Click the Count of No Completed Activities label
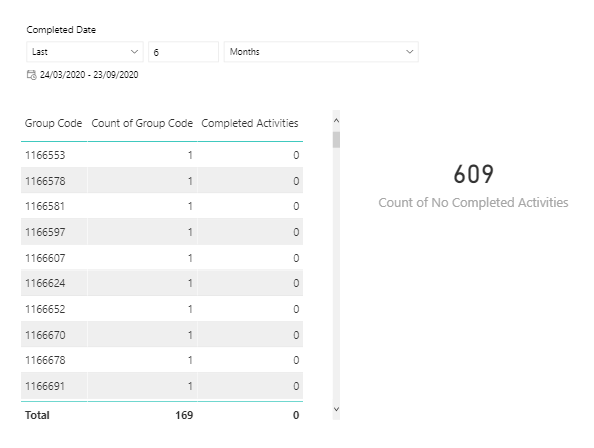 pos(473,203)
